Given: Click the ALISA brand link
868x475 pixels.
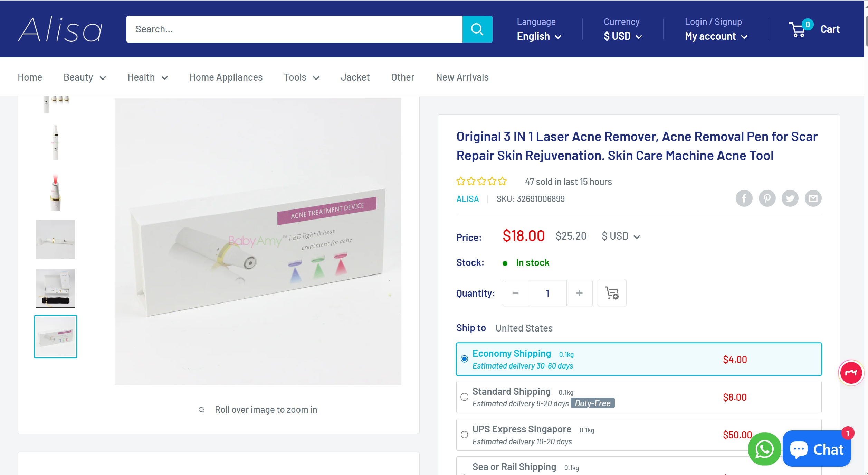Looking at the screenshot, I should [x=467, y=199].
